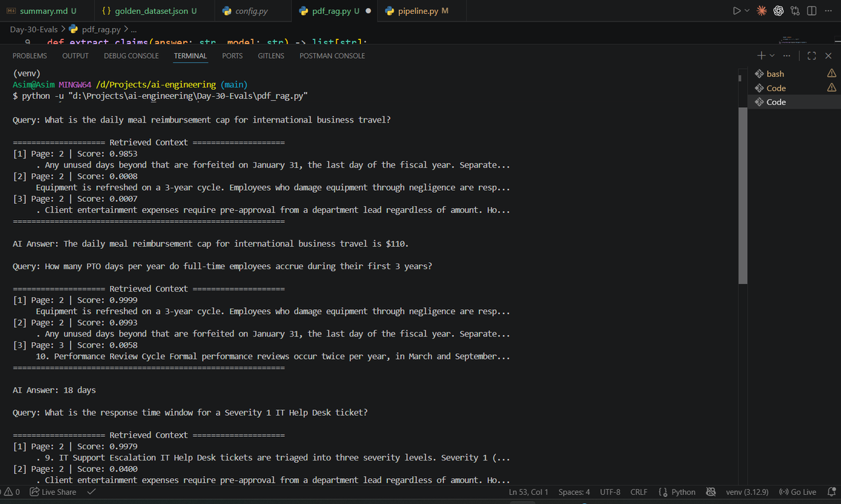Create a new terminal with the plus icon
The height and width of the screenshot is (504, 841).
click(761, 56)
